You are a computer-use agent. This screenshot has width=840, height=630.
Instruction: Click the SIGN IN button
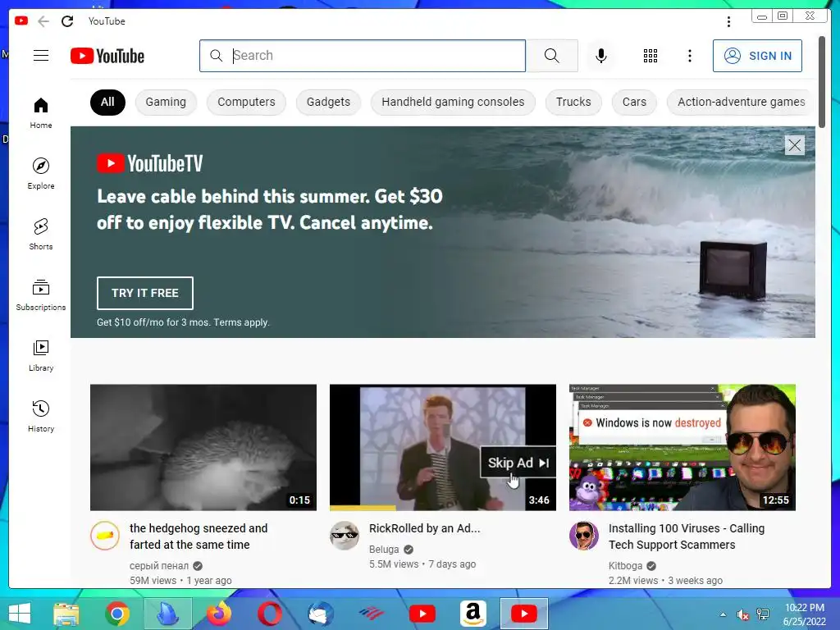coord(757,56)
